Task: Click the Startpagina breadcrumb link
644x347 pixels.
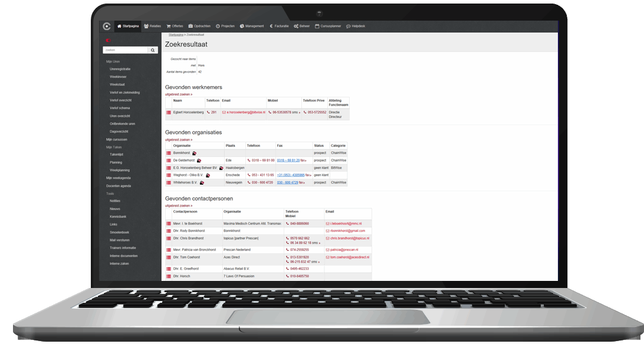Action: click(x=175, y=35)
